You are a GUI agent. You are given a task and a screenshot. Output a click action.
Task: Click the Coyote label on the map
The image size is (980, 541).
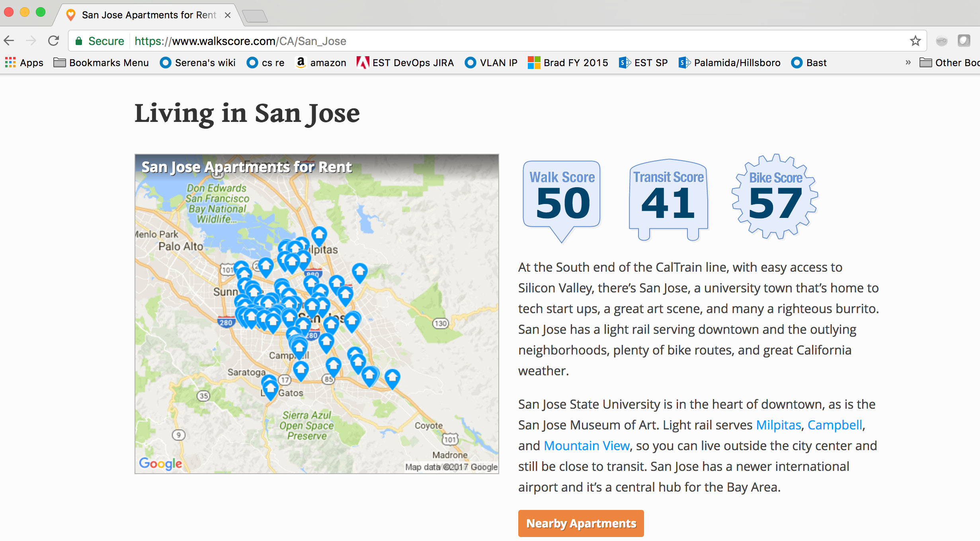click(x=429, y=425)
